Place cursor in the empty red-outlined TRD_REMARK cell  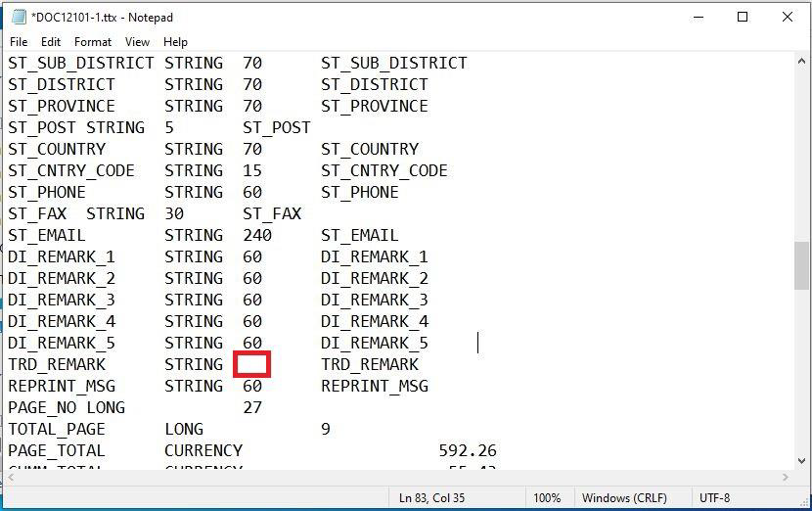251,364
